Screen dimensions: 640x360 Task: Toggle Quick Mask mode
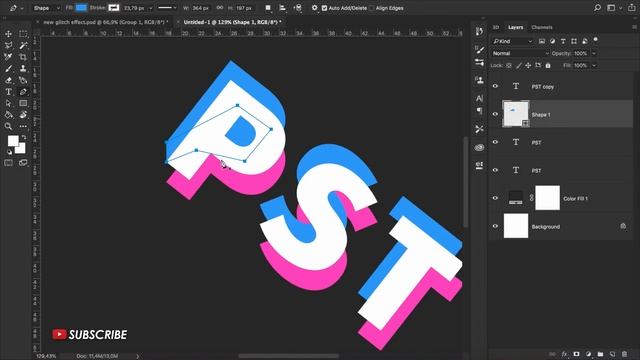[x=8, y=163]
